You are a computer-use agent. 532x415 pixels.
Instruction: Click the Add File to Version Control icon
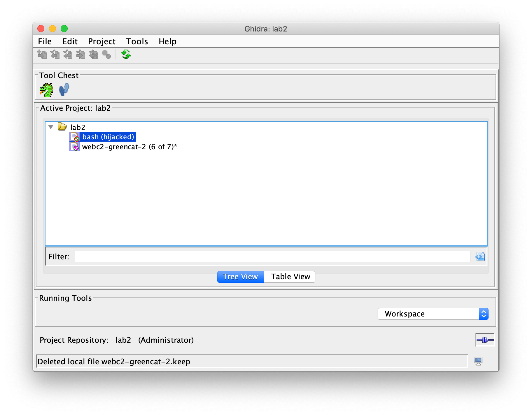pos(42,54)
